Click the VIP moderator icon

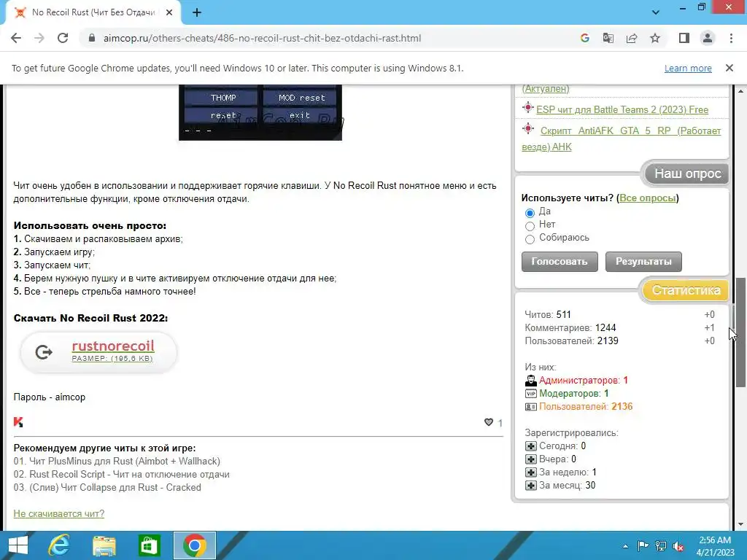(x=531, y=393)
